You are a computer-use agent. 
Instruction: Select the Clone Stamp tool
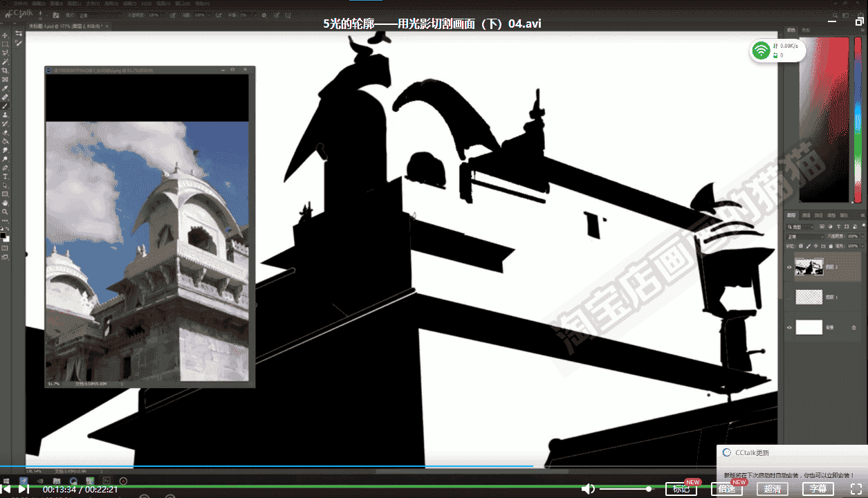pyautogui.click(x=6, y=115)
